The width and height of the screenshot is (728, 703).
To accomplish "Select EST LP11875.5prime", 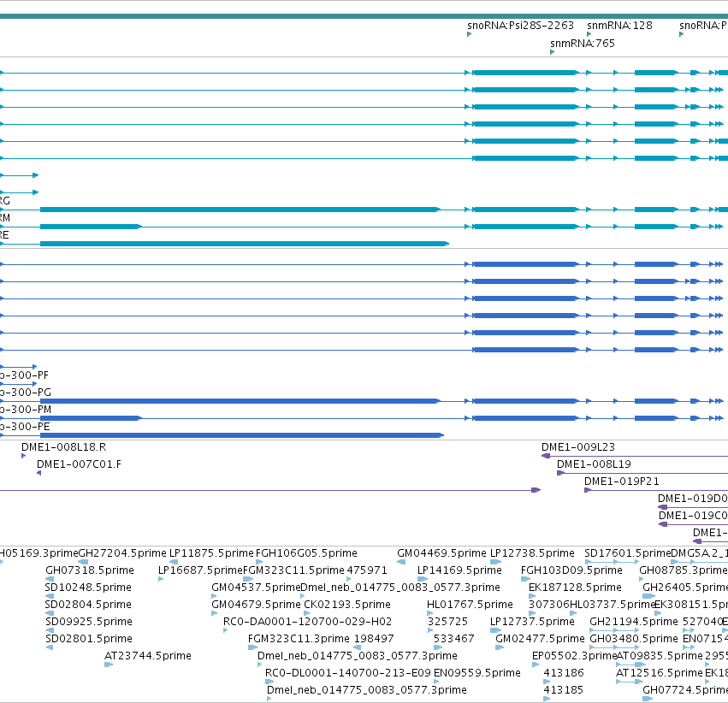I will 211,553.
